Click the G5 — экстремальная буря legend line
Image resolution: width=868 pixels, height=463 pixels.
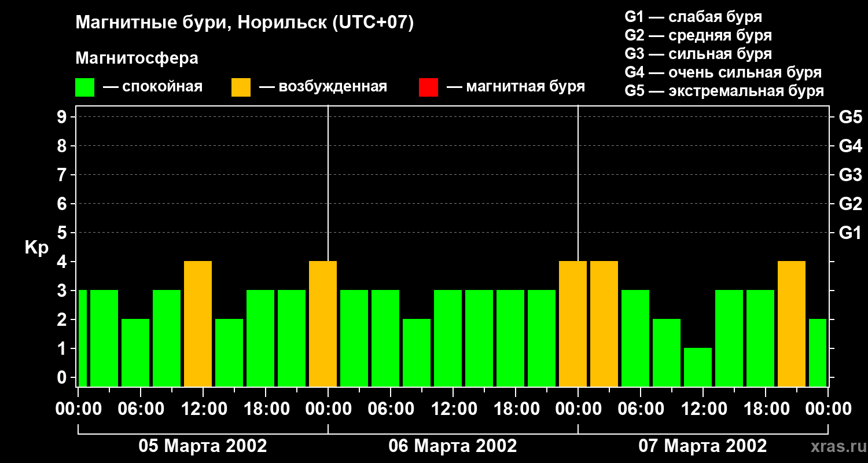724,91
